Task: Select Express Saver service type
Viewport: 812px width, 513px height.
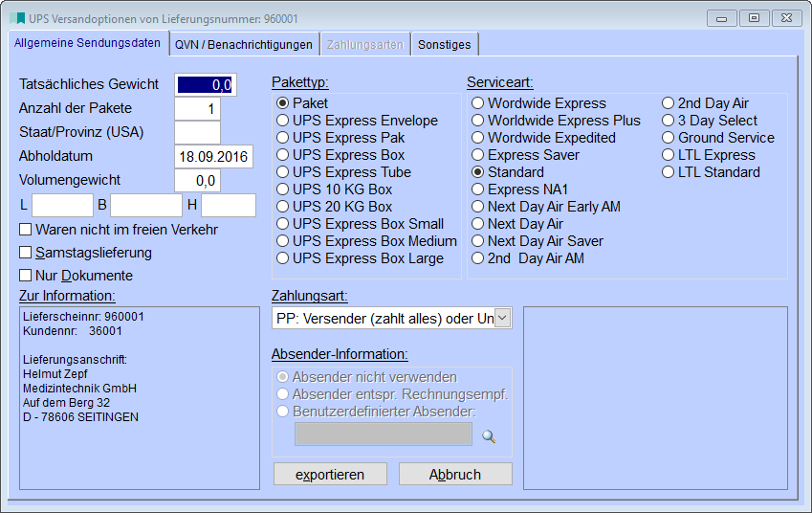Action: point(478,155)
